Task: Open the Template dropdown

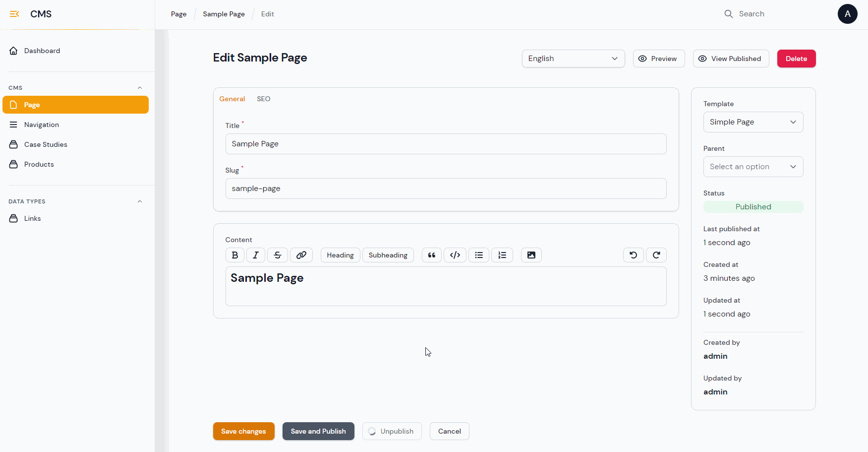Action: (753, 122)
